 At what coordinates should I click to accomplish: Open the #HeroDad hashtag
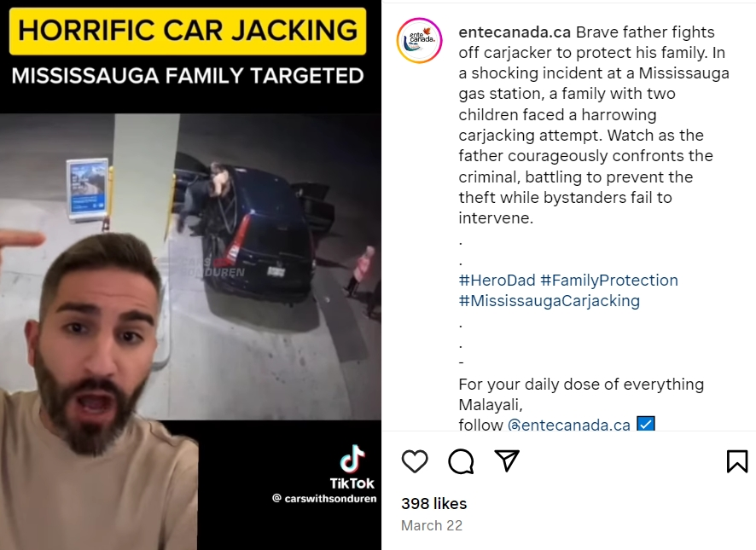[497, 280]
